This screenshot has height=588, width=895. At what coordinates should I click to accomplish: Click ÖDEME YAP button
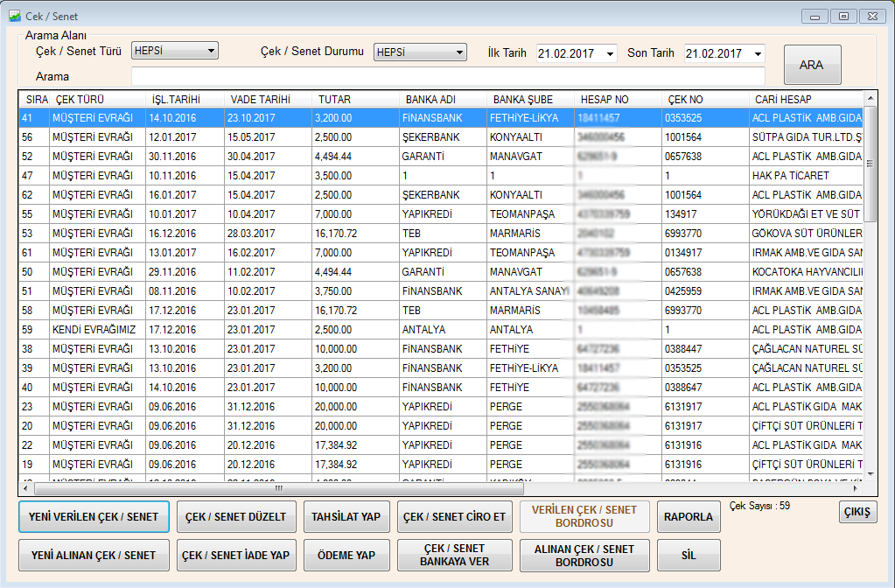point(346,555)
